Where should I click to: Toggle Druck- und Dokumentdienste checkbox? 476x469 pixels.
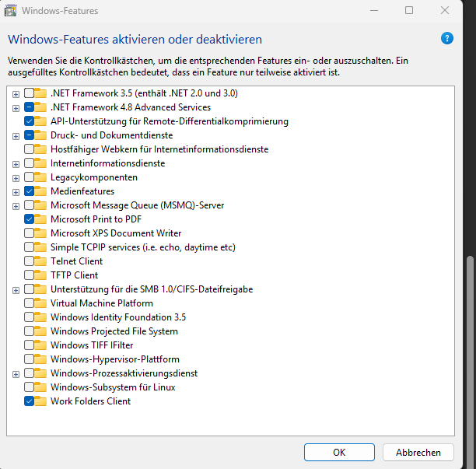(29, 135)
